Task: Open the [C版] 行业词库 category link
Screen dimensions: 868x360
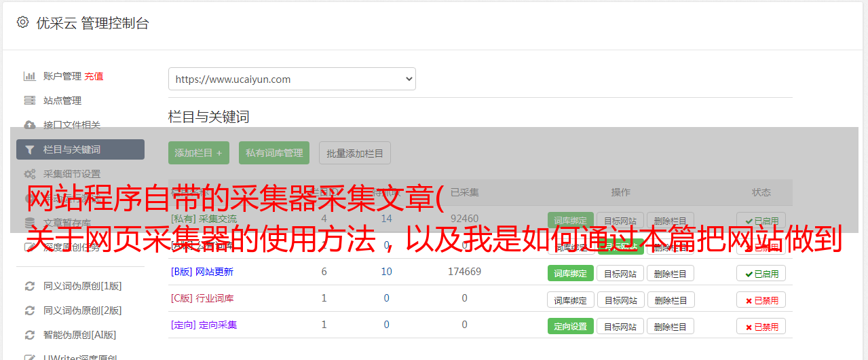Action: pyautogui.click(x=202, y=298)
